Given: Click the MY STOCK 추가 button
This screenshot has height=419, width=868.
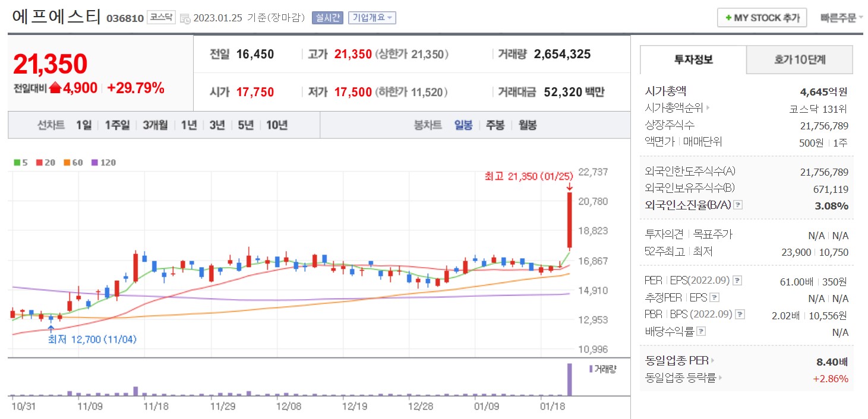Looking at the screenshot, I should coord(762,17).
